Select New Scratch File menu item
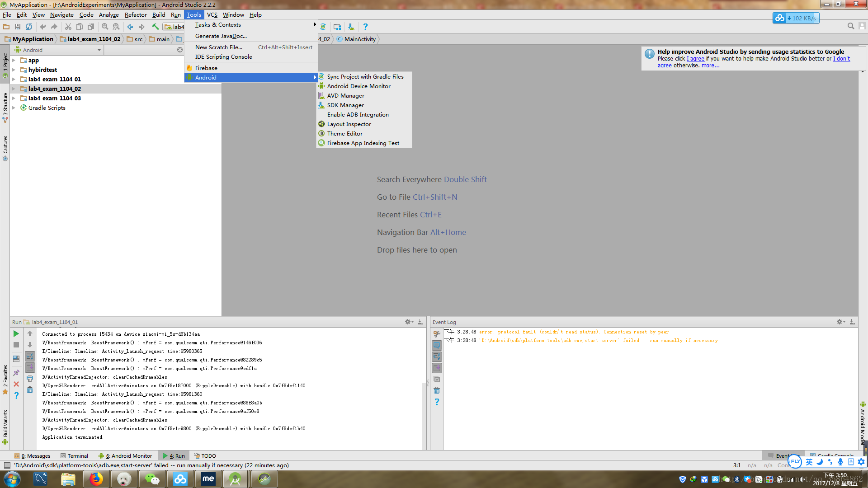This screenshot has width=868, height=488. 251,47
